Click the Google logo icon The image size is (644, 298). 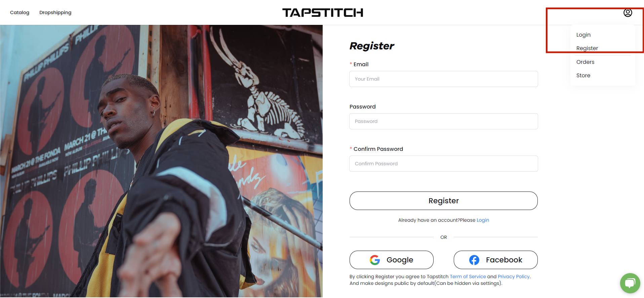(375, 260)
